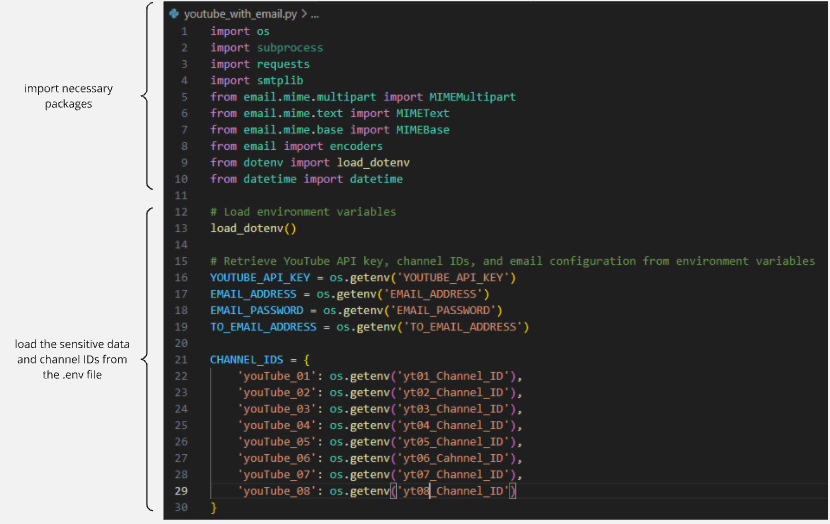This screenshot has height=524, width=830.
Task: Click the breadcrumb ellipsis symbol
Action: coord(315,15)
